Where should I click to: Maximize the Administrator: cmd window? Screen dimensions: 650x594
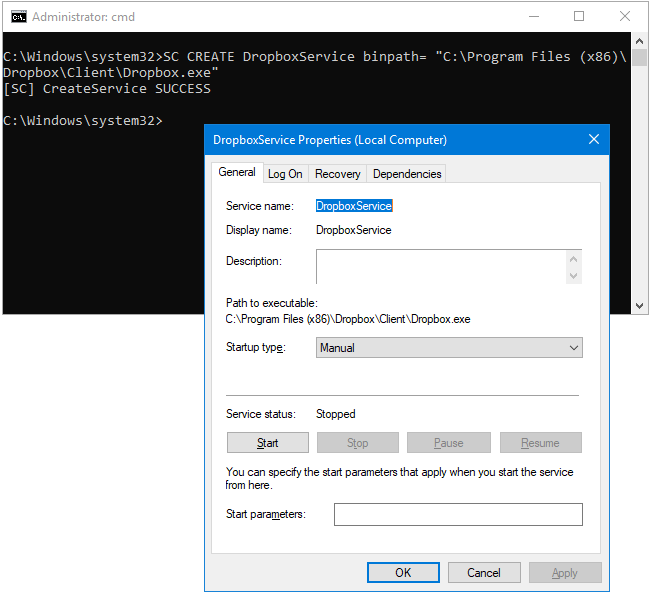(x=579, y=17)
